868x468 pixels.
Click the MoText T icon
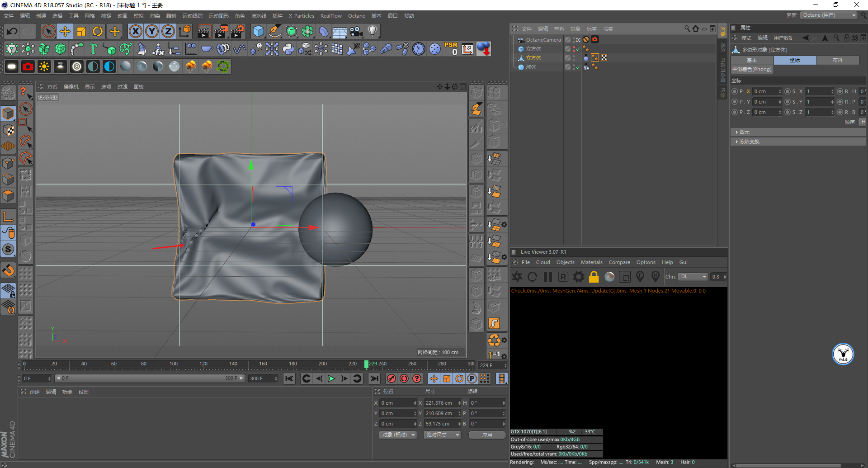tap(93, 49)
